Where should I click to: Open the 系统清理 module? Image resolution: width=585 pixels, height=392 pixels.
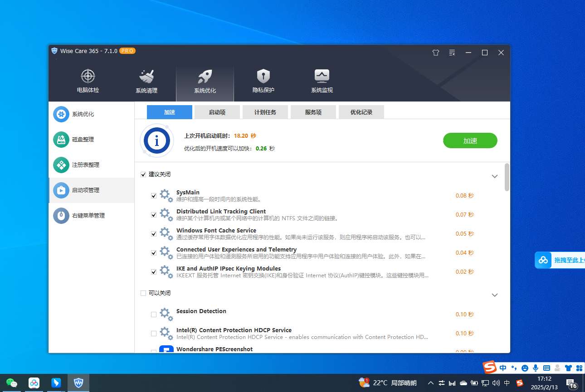coord(146,81)
